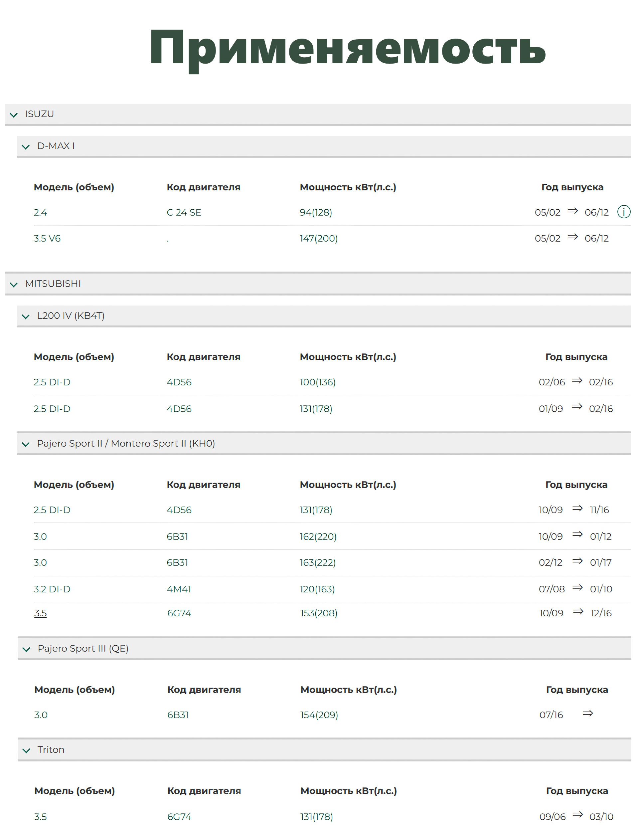Select the 3.5 V6 model row
This screenshot has height=832, width=644.
click(47, 238)
